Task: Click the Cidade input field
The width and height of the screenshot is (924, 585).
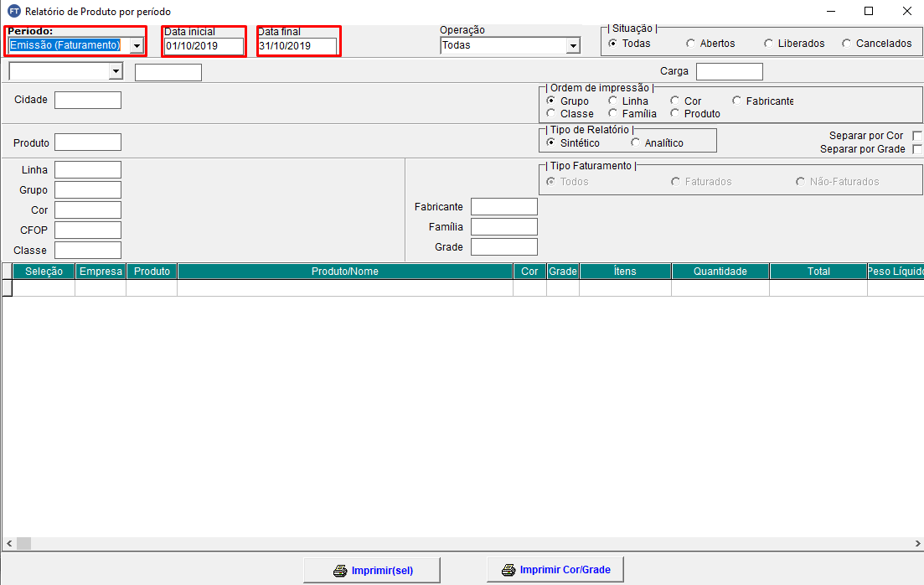Action: 88,101
